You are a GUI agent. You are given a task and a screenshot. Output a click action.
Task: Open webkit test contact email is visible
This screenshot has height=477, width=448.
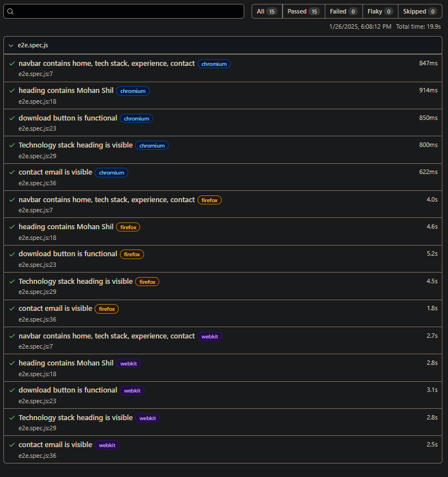point(55,445)
